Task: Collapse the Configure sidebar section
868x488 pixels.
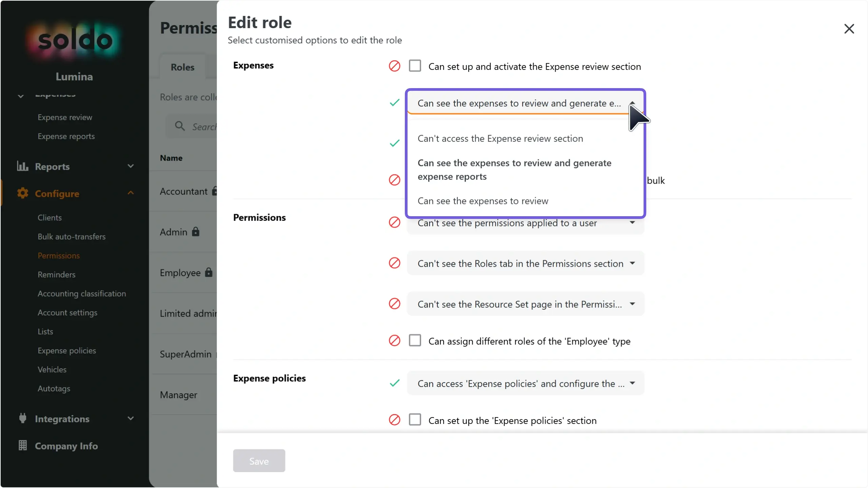Action: [x=131, y=193]
